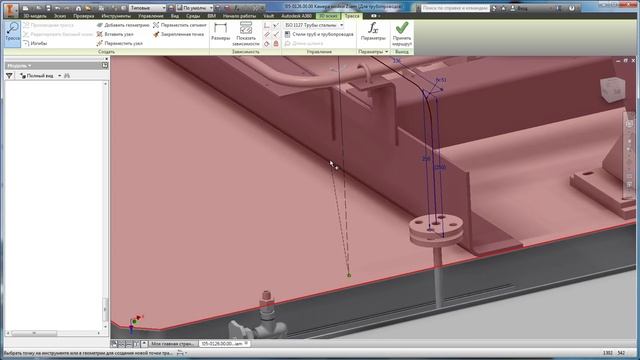The height and width of the screenshot is (360, 640).
Task: Click the pipe flange in the viewport
Action: 436,230
